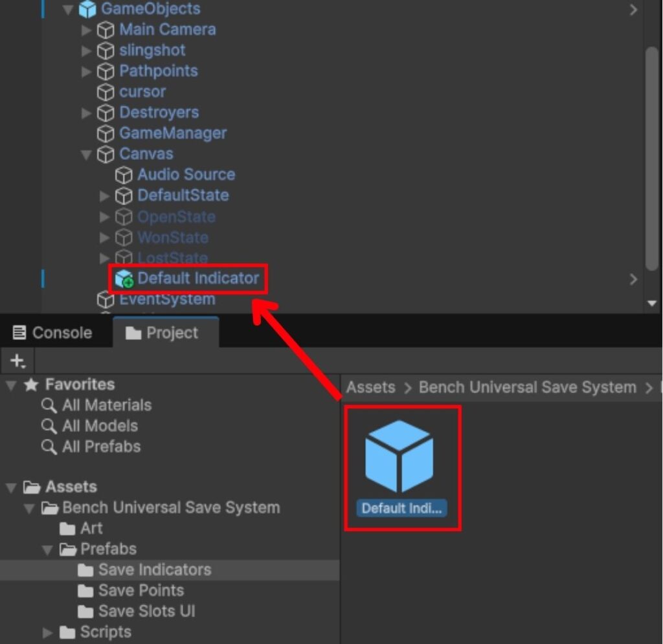Click the Main Camera object icon
The width and height of the screenshot is (663, 644).
(106, 30)
